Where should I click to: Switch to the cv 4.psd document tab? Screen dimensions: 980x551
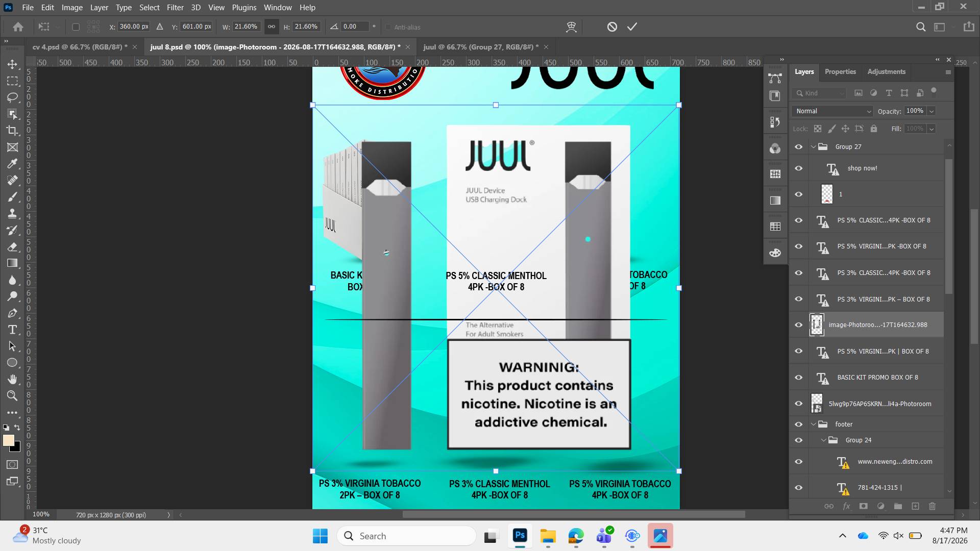(x=80, y=47)
